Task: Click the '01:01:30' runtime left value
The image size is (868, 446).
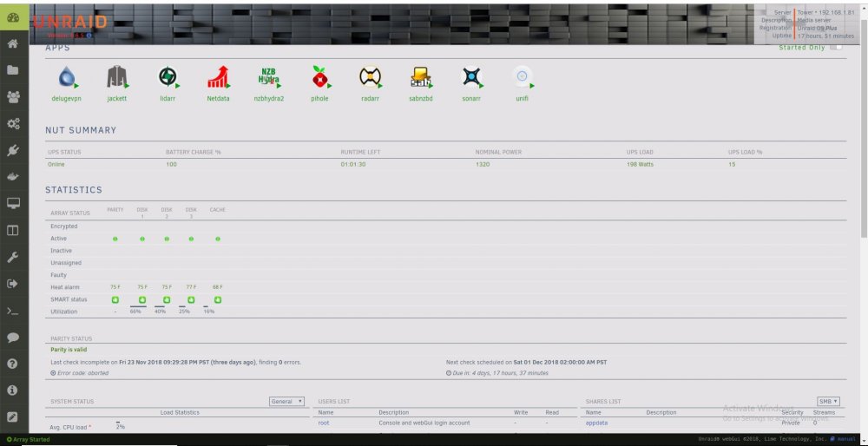Action: (x=352, y=164)
